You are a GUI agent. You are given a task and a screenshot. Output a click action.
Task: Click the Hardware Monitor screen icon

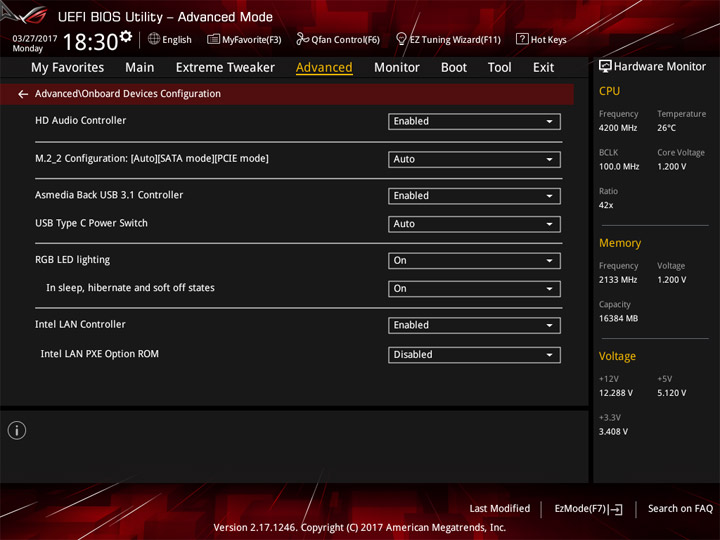(x=605, y=67)
